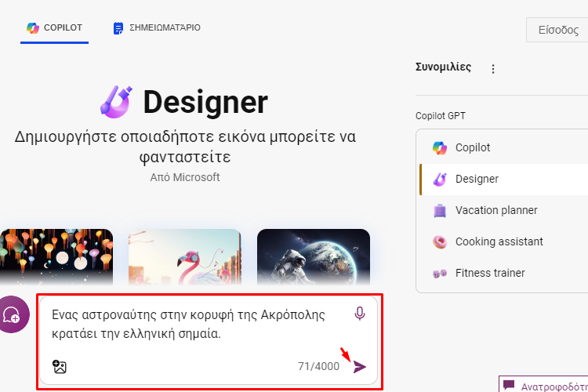This screenshot has height=392, width=588.
Task: Select Designer in the Copilot GPT list
Action: tap(503, 180)
